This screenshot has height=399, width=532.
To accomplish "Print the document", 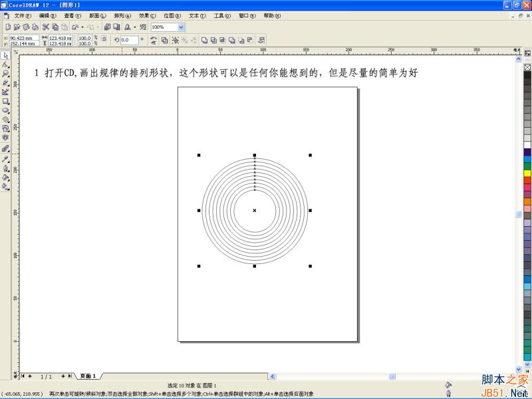I will click(35, 27).
